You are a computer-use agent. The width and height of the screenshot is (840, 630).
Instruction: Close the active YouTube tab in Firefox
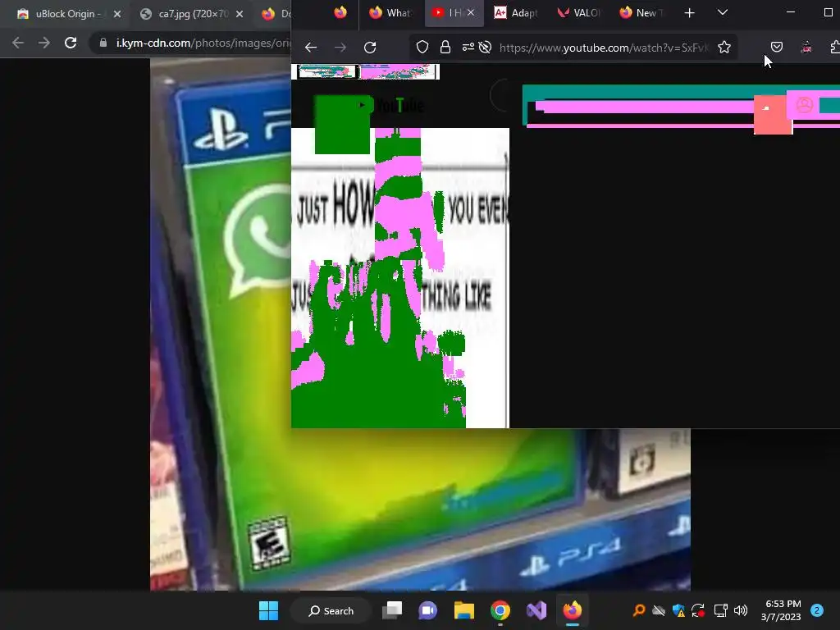pos(470,12)
